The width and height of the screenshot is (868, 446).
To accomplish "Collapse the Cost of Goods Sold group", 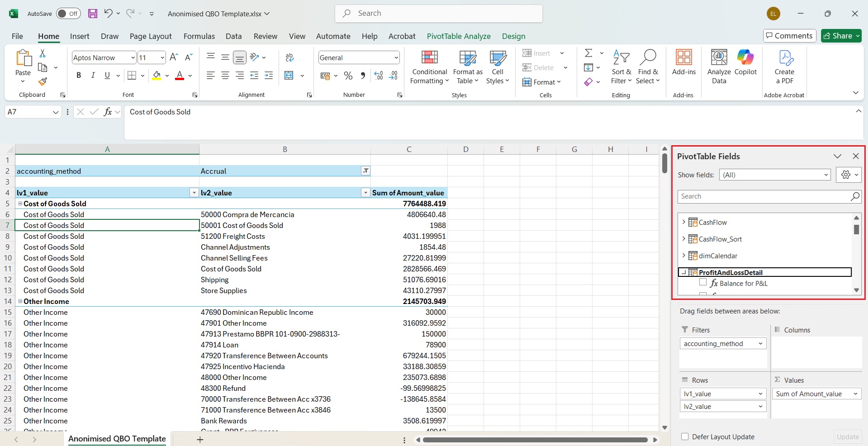I will click(20, 204).
